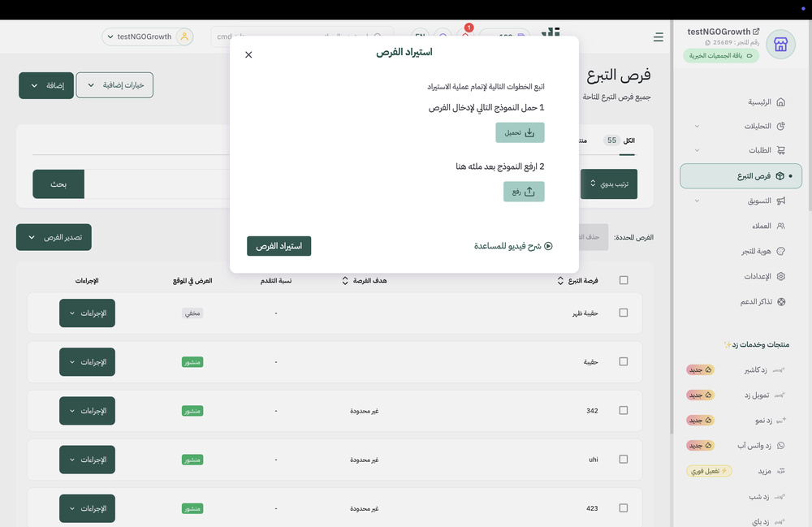Viewport: 812px width, 527px height.
Task: Click the منشور status badge in حقيبة row
Action: pos(192,362)
